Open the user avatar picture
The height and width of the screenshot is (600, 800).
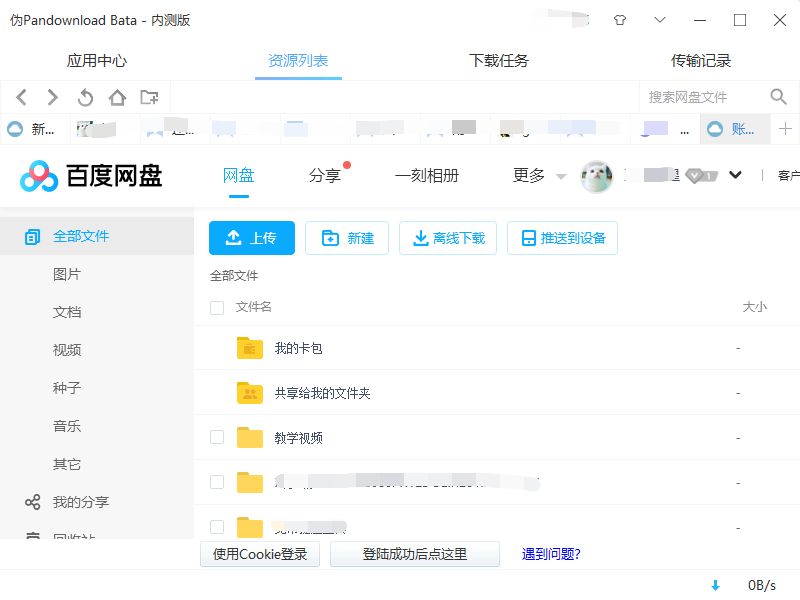pyautogui.click(x=596, y=176)
